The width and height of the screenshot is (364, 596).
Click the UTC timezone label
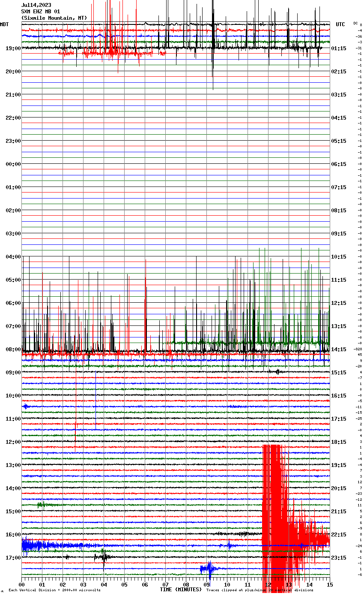click(x=340, y=24)
